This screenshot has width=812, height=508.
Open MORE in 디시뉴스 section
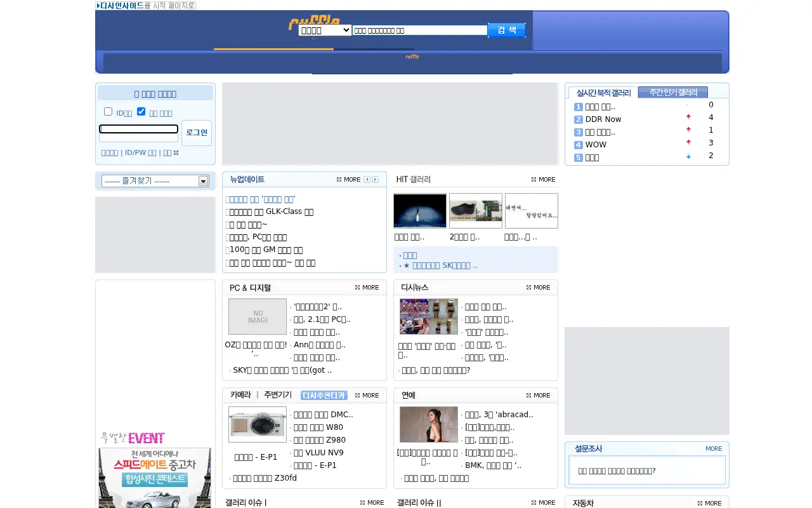point(538,288)
